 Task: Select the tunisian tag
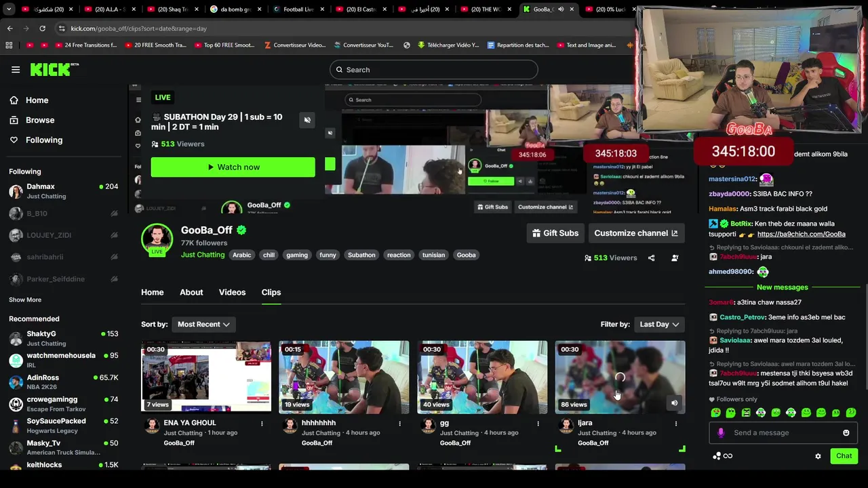point(433,255)
